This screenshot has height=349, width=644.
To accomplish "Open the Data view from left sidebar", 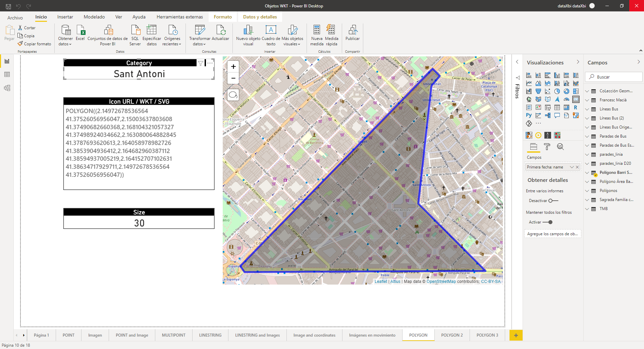I will click(7, 74).
